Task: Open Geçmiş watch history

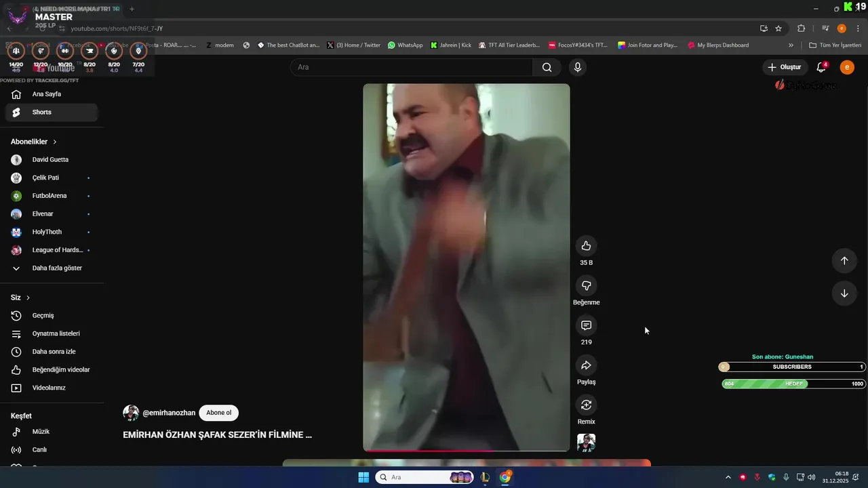Action: point(51,315)
